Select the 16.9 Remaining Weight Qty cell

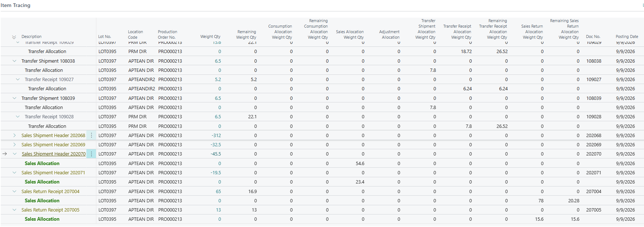coord(252,191)
